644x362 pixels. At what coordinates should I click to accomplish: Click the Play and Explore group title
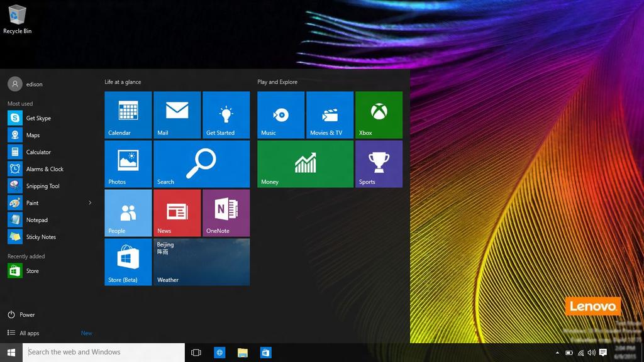click(277, 82)
